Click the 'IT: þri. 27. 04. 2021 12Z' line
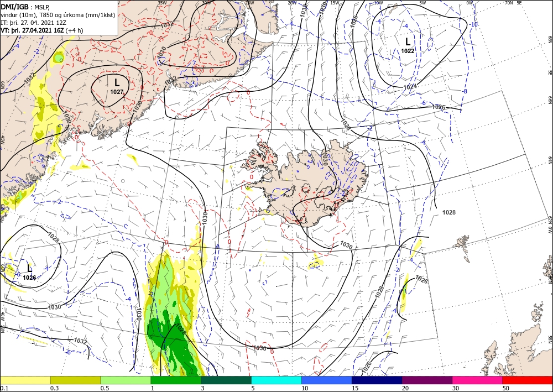553x392 pixels. pyautogui.click(x=34, y=23)
